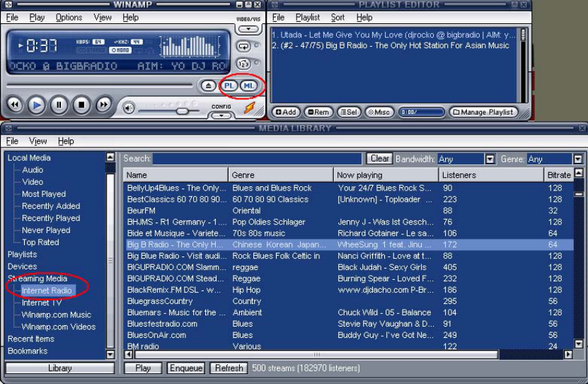Sort streams by Now playing column header
Image resolution: width=588 pixels, height=384 pixels.
[386, 175]
